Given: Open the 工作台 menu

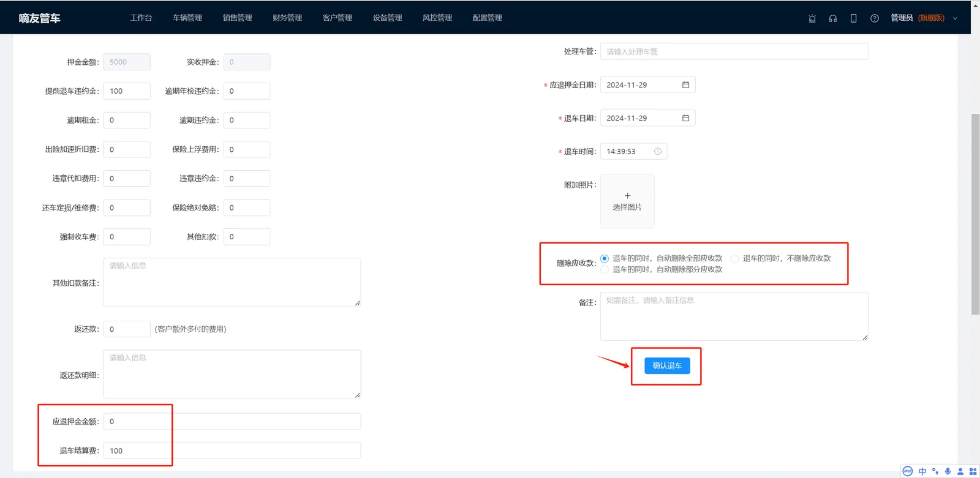Looking at the screenshot, I should [x=141, y=18].
